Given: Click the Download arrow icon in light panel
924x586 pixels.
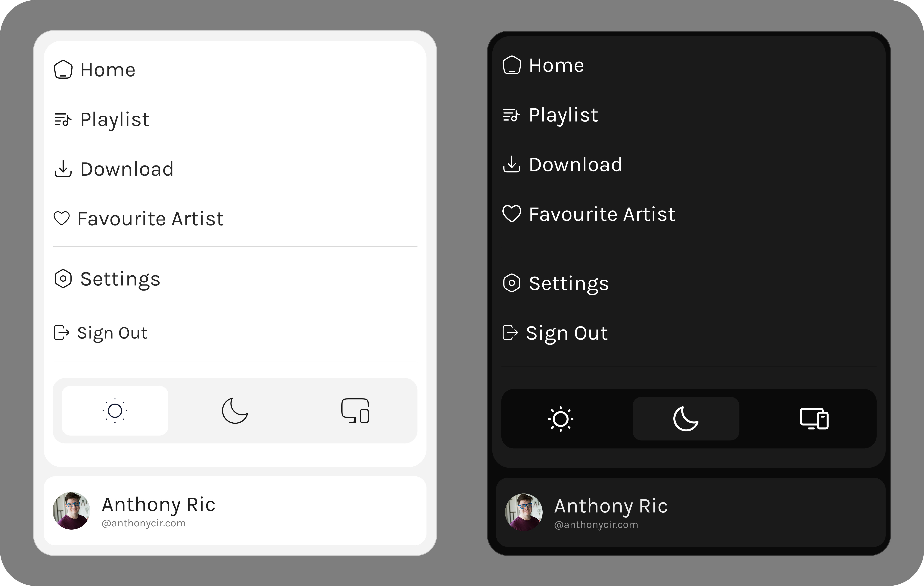Looking at the screenshot, I should 64,169.
